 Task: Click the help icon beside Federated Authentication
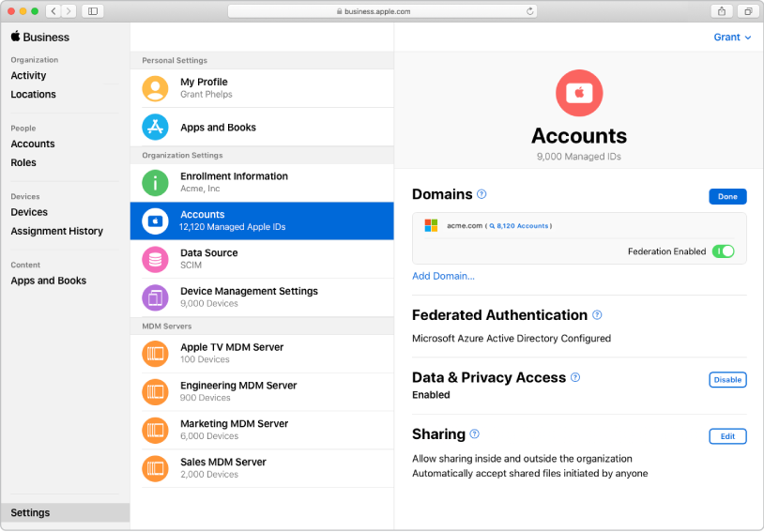pyautogui.click(x=597, y=314)
